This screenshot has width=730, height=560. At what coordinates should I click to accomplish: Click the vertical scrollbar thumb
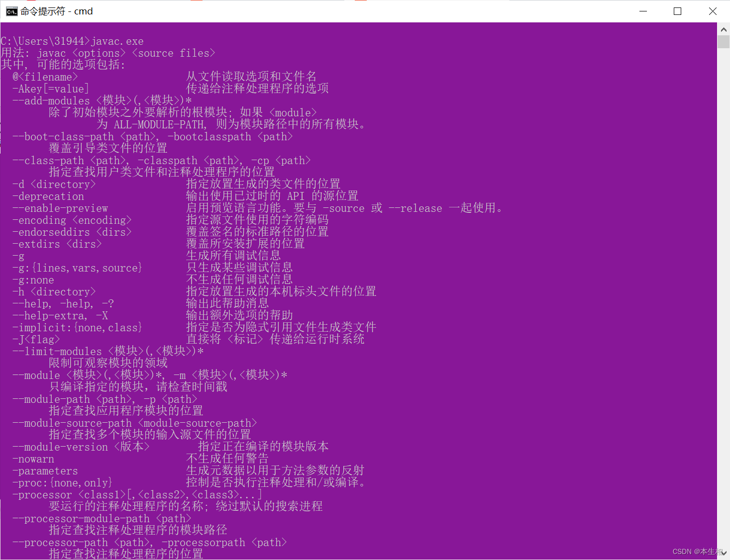(724, 42)
